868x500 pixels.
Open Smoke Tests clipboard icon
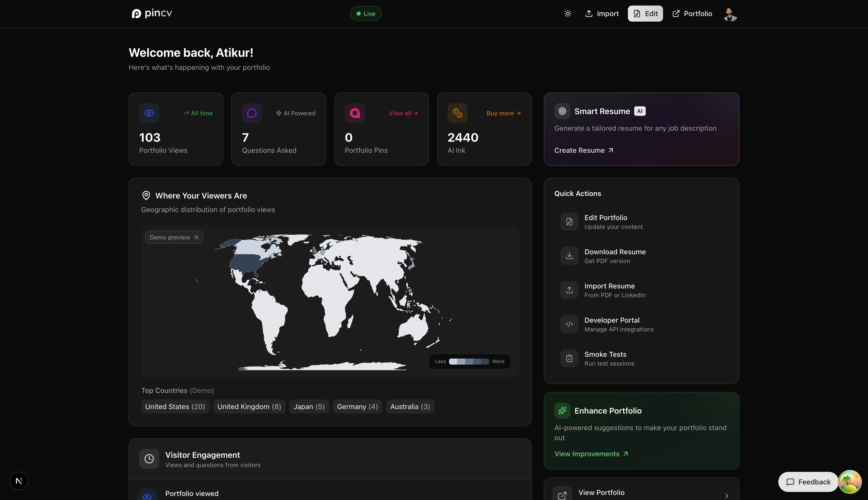coord(569,358)
